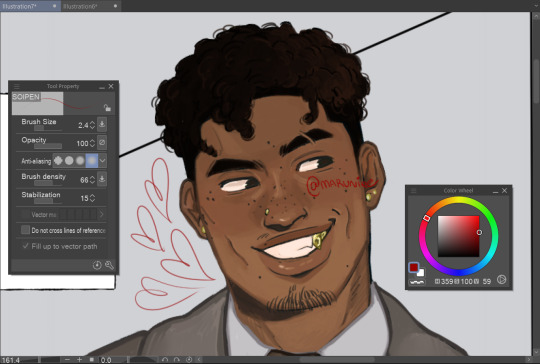Adjust the Stabilization stepper arrows
540x364 pixels.
[92, 198]
